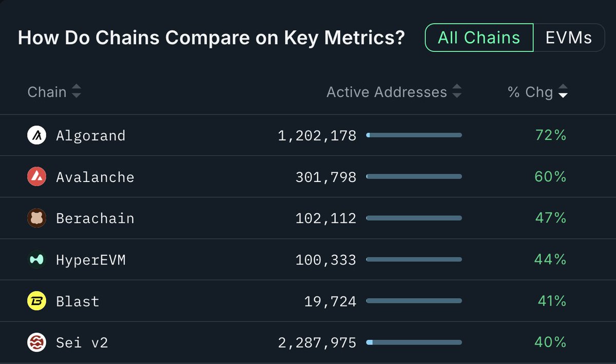
Task: Open the Blast chain name link
Action: point(78,301)
